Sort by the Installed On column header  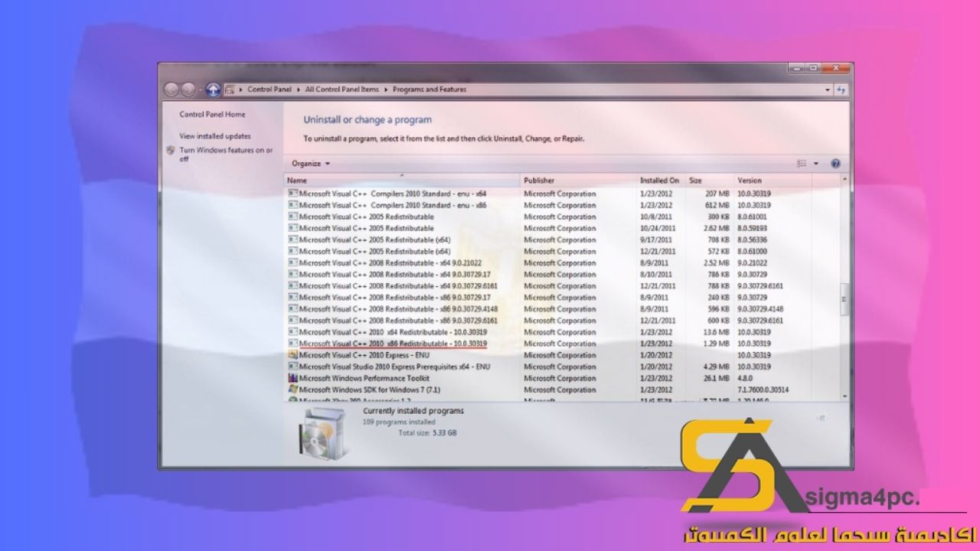click(661, 181)
